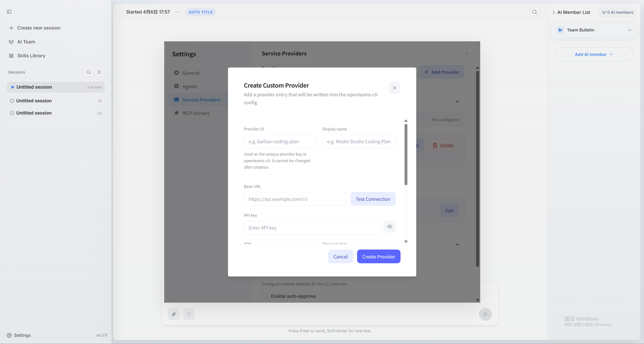Click the dialog form scrollbar down arrow

click(406, 242)
